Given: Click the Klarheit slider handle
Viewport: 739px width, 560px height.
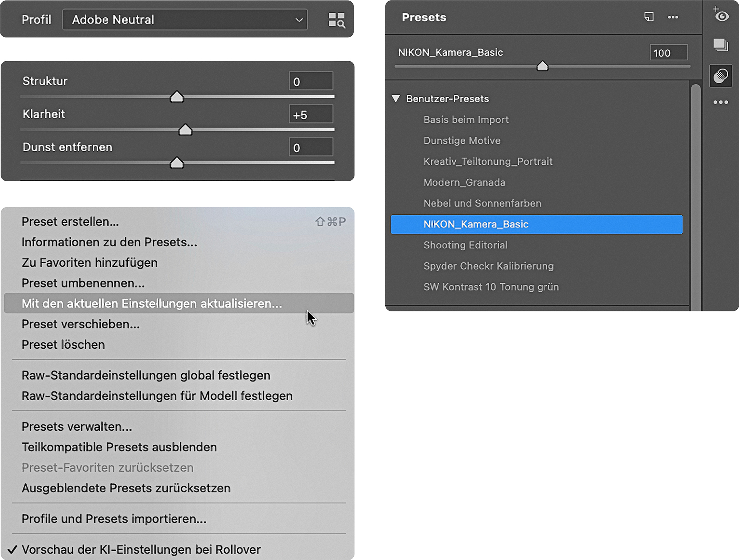Looking at the screenshot, I should click(185, 130).
